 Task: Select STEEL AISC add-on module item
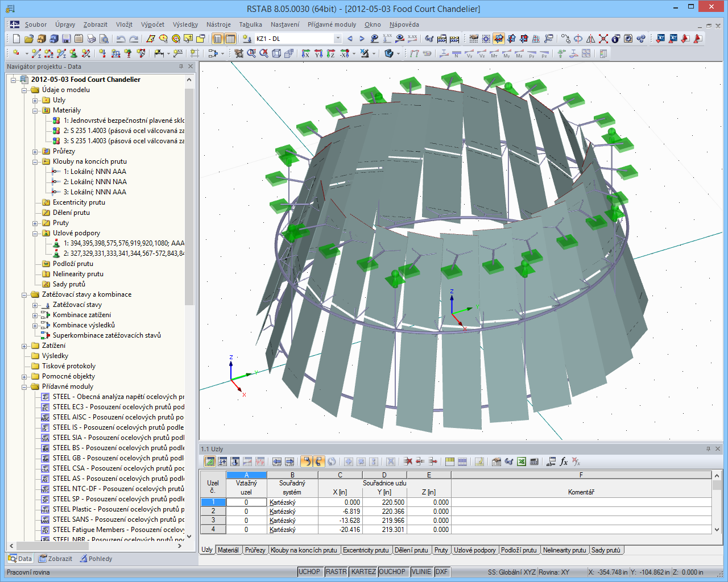[x=118, y=417]
